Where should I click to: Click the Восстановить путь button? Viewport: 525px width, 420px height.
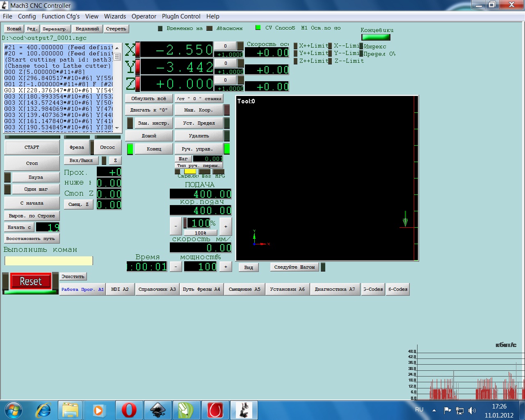[32, 238]
